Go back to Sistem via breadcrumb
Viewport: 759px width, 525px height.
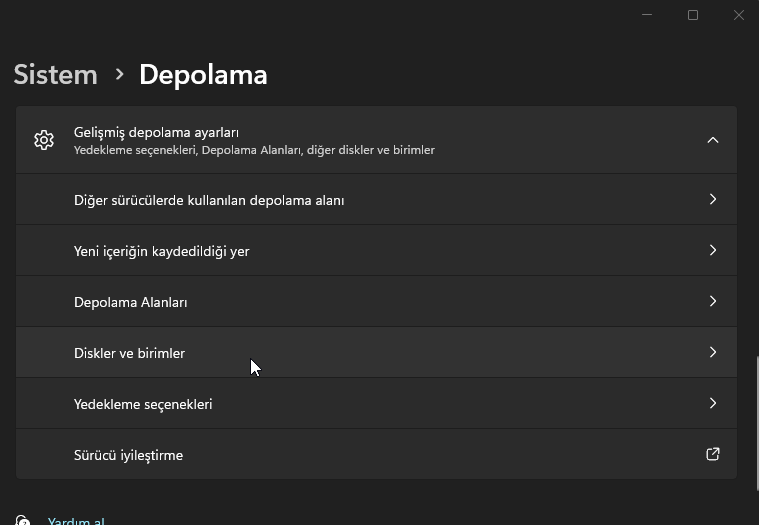(56, 75)
